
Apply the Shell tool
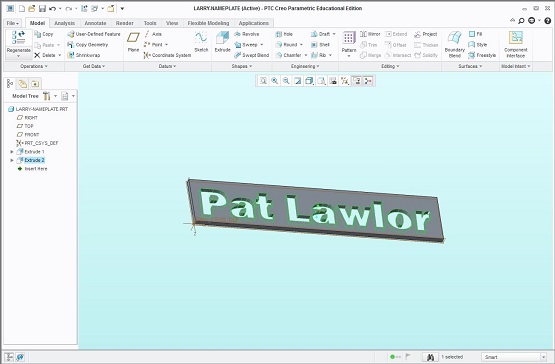tap(320, 45)
